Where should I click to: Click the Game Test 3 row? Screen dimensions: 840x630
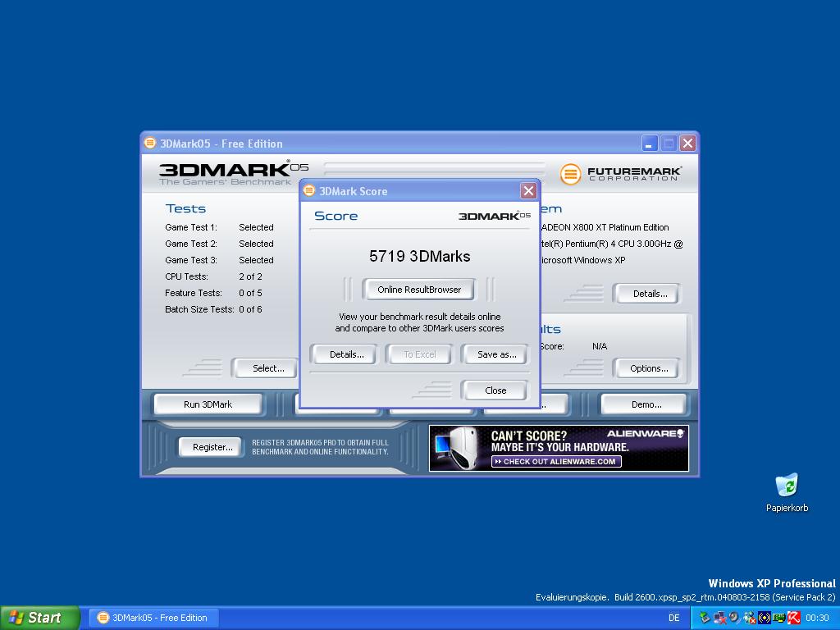pyautogui.click(x=219, y=260)
